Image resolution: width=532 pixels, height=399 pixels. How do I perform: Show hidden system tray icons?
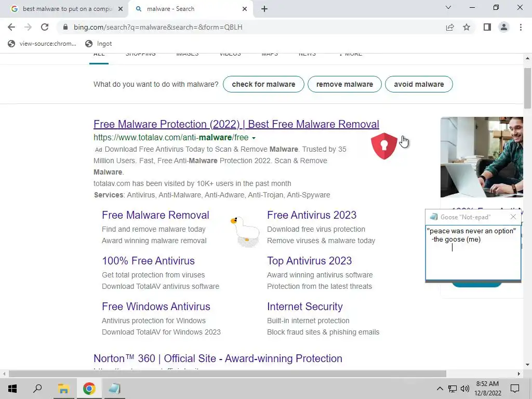tap(440, 389)
